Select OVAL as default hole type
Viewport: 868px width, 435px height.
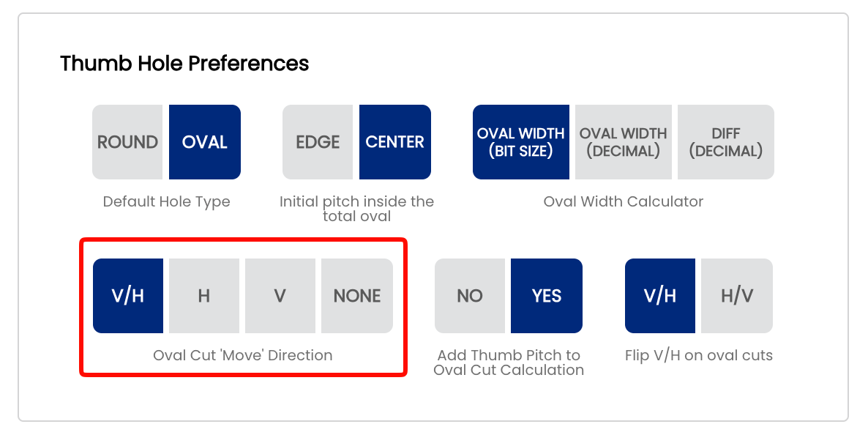[205, 142]
